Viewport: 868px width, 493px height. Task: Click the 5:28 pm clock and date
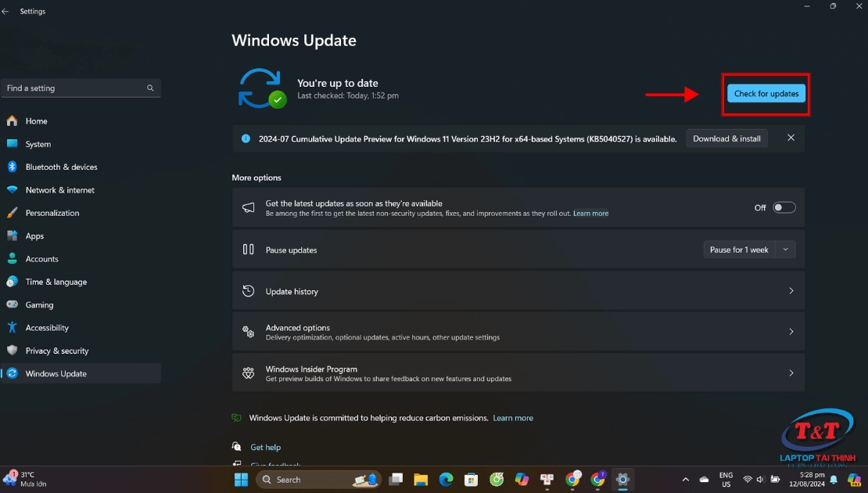pos(807,480)
